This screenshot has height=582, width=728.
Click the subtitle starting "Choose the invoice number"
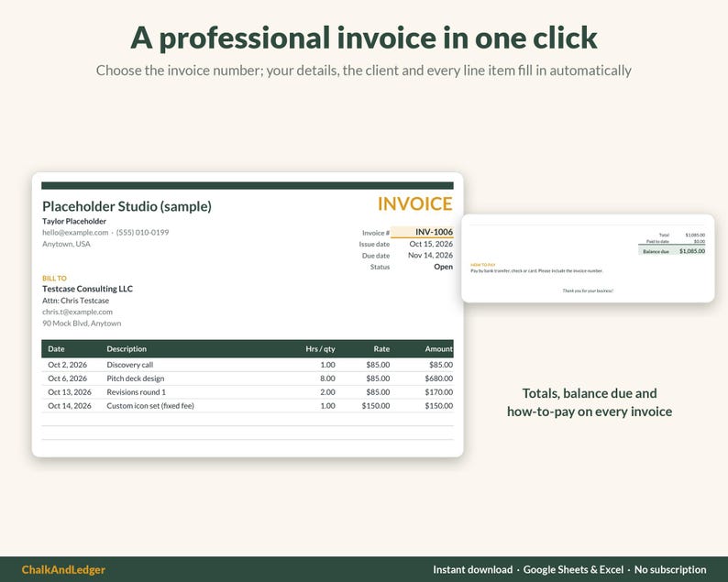(363, 71)
